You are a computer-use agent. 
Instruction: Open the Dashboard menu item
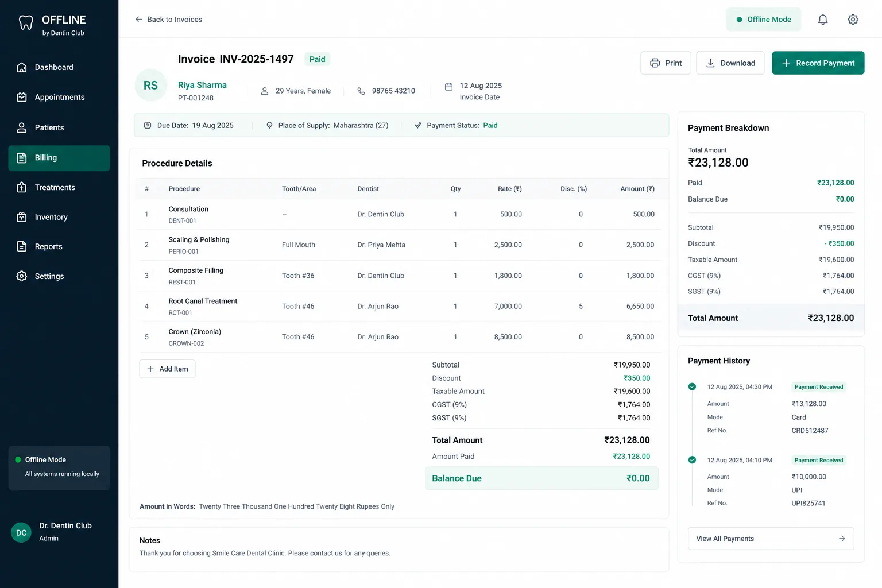click(59, 67)
